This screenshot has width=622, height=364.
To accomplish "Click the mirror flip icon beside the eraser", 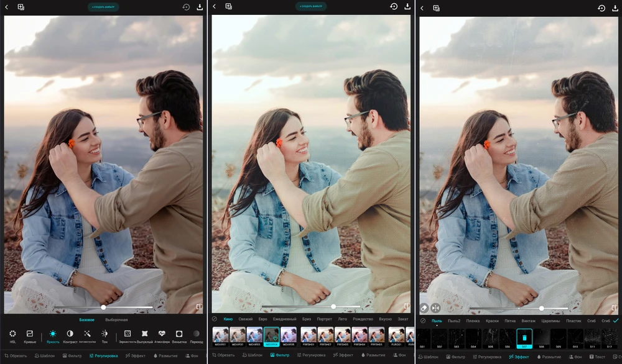I will pos(435,307).
